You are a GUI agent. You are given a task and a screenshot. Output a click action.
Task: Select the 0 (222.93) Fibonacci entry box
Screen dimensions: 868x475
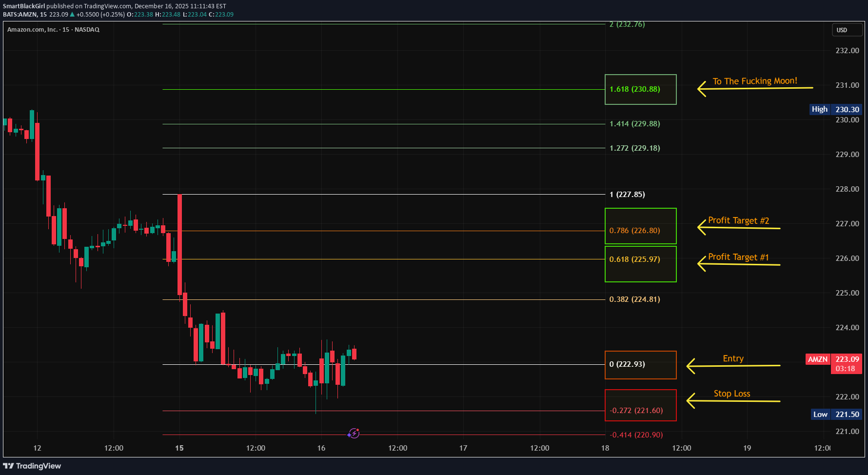640,365
